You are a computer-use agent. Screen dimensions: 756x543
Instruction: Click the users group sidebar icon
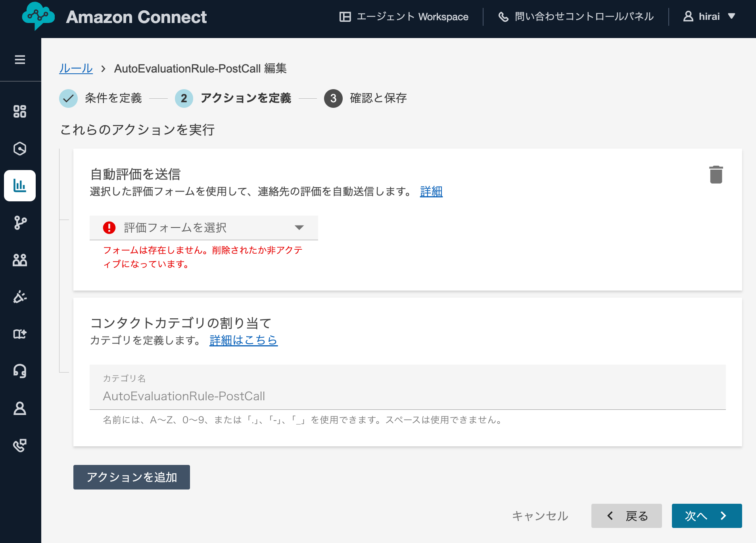[x=20, y=260]
